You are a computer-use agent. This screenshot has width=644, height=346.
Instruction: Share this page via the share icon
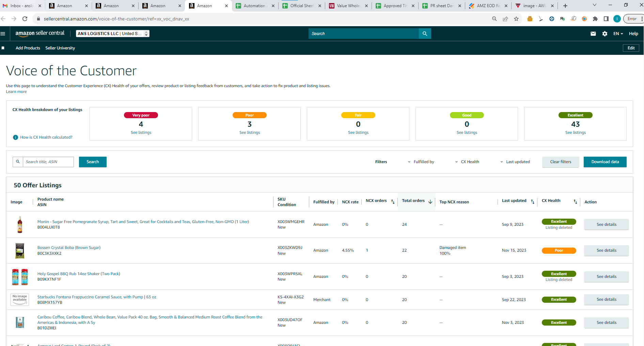tap(505, 19)
